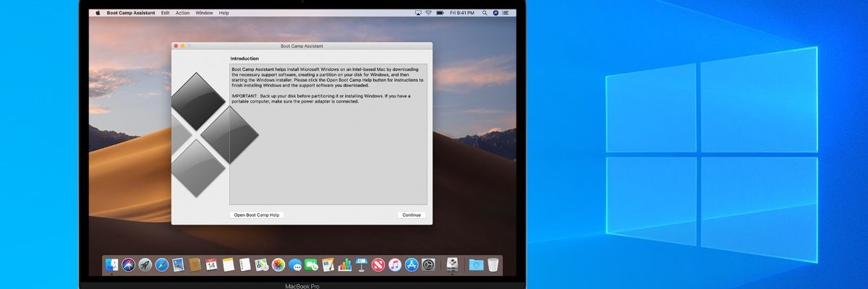
Task: Open Reminders list icon in Dock
Action: [244, 265]
